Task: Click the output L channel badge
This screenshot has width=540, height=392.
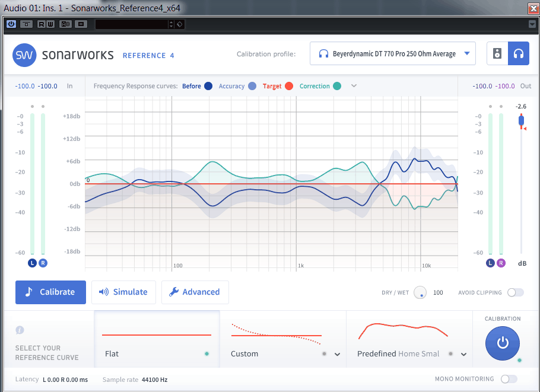Action: coord(490,263)
